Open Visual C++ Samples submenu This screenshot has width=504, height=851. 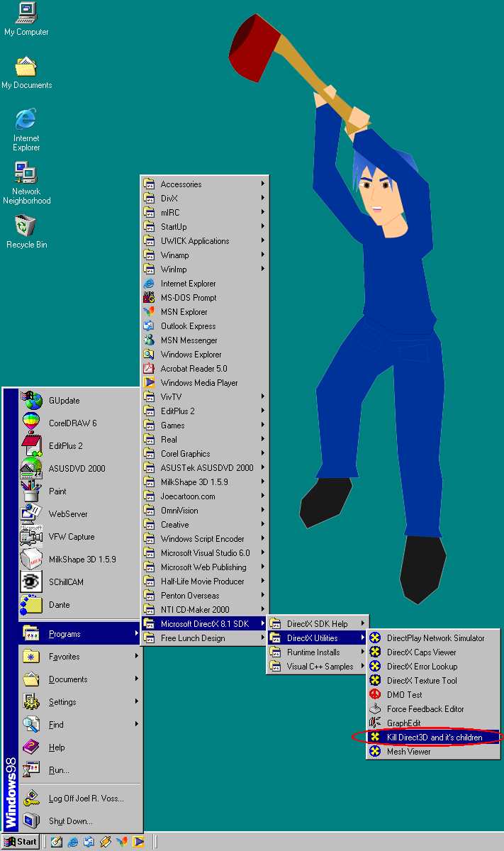point(318,667)
